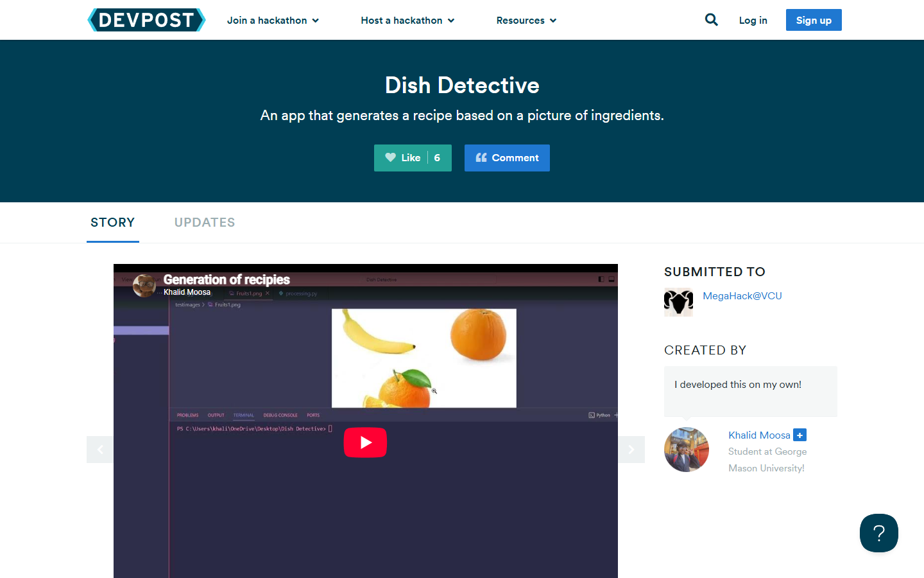
Task: Click the project tagline about generating recipes
Action: pyautogui.click(x=462, y=116)
